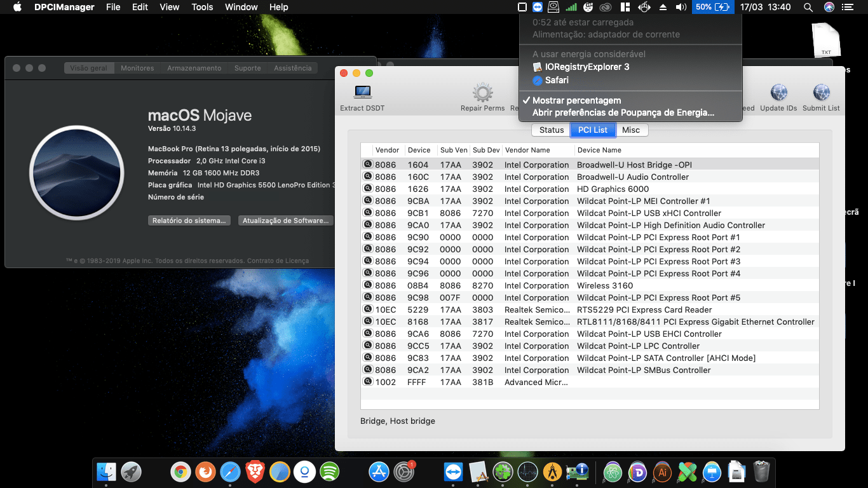This screenshot has height=488, width=868.
Task: Click the Spotlight search icon in menu bar
Action: (x=808, y=7)
